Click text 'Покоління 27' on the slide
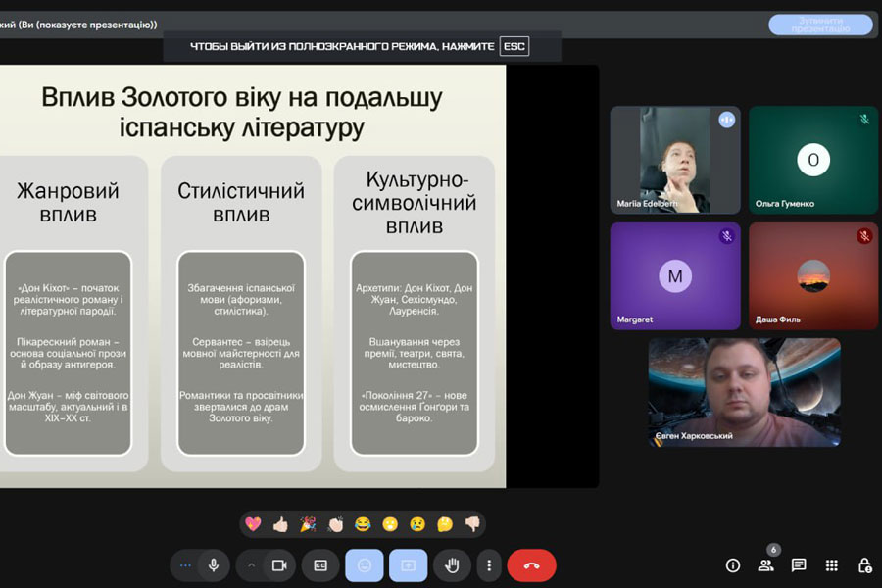 [397, 395]
